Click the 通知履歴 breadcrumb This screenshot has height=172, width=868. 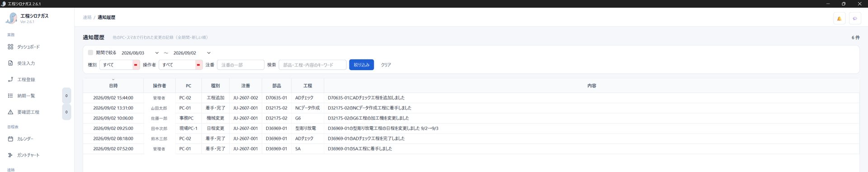click(x=106, y=17)
